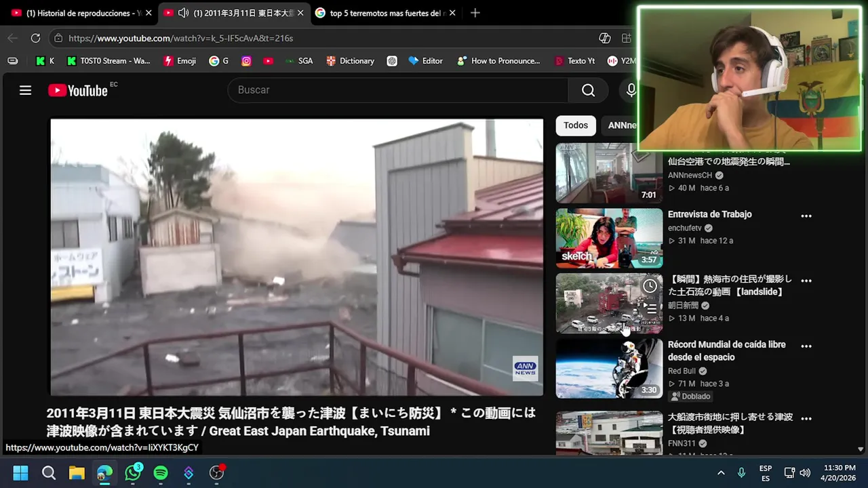Open the Instagram bookmark icon
Screen dimensions: 868x488
[x=246, y=61]
